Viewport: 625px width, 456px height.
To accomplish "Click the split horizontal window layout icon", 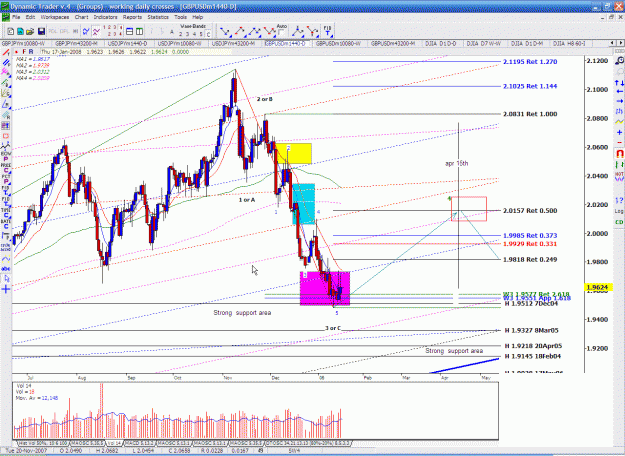I will [x=130, y=31].
